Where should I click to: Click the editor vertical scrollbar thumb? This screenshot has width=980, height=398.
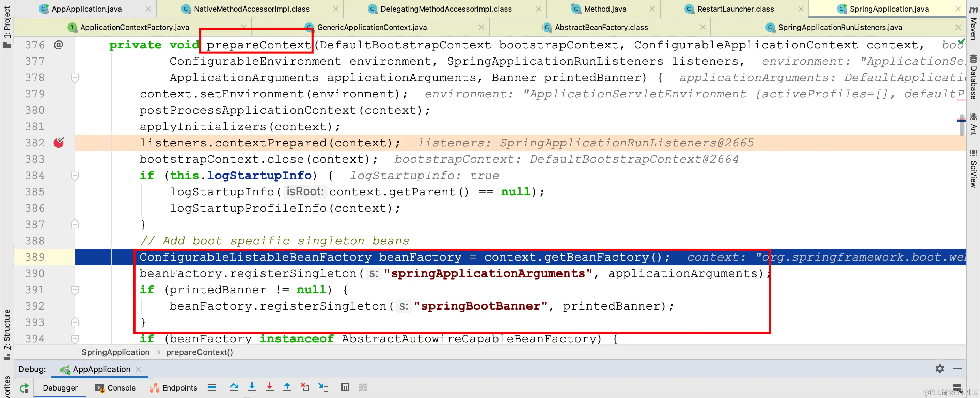pos(962,126)
